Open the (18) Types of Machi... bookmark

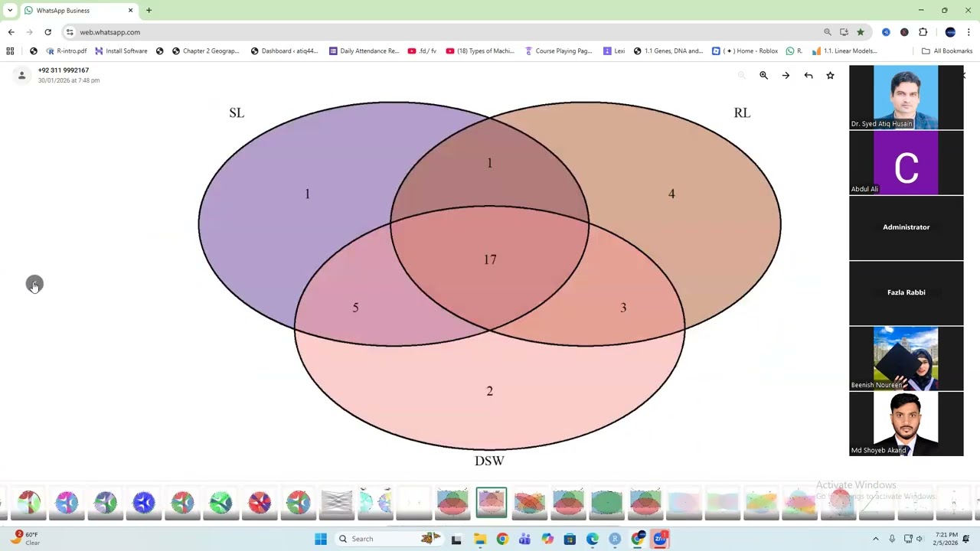pos(480,51)
